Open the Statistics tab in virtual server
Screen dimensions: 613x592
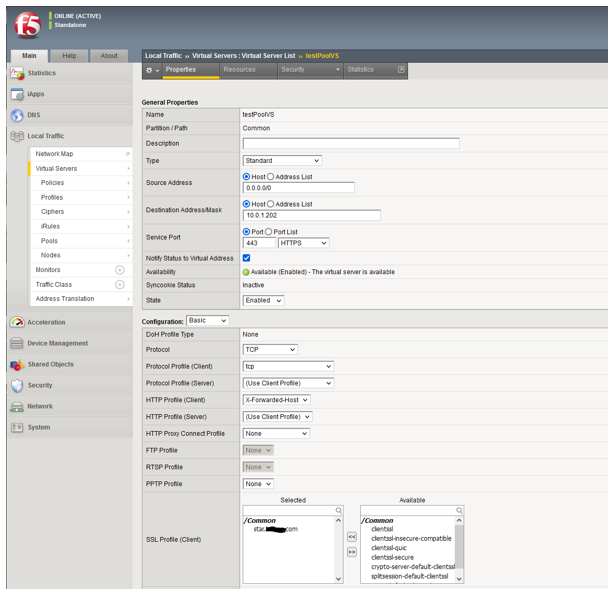(375, 70)
